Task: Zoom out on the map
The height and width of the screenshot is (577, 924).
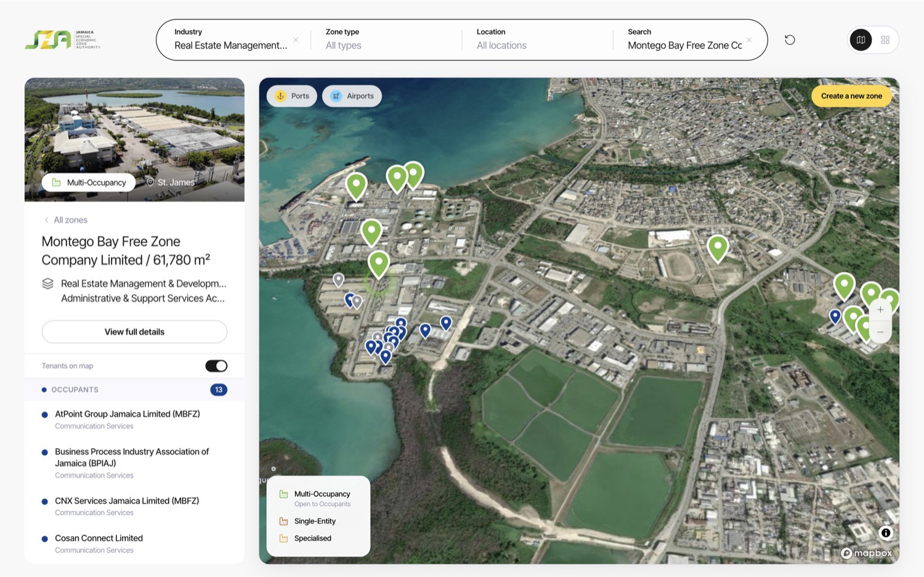Action: (x=880, y=332)
